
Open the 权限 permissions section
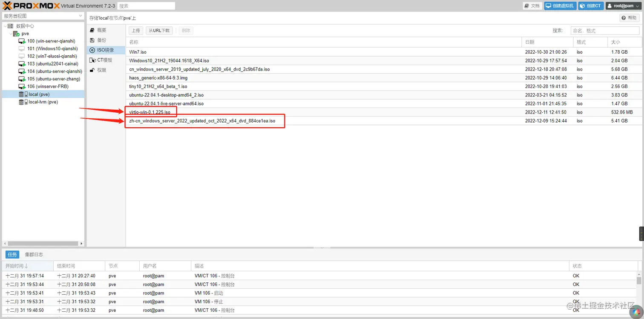pyautogui.click(x=106, y=70)
